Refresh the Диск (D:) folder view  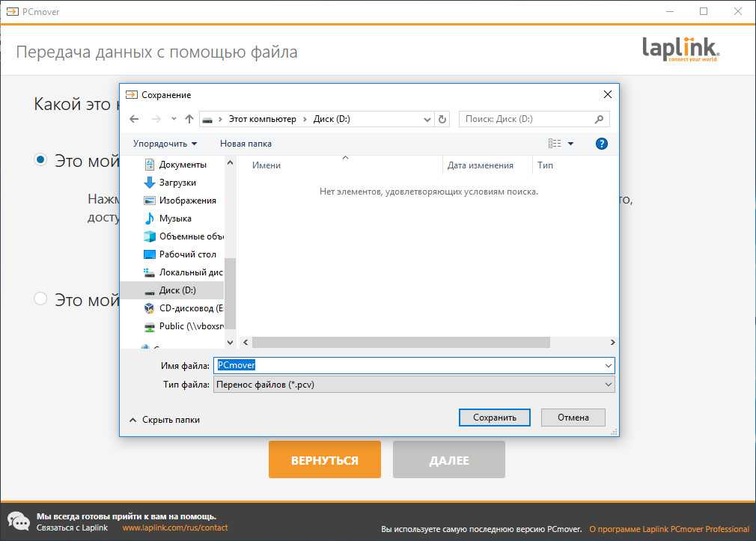pos(442,119)
